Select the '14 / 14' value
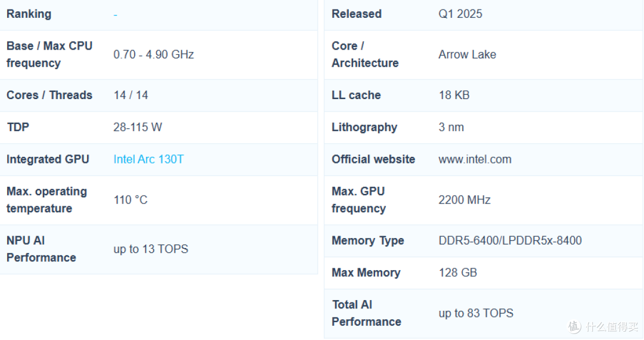The image size is (644, 340). (x=131, y=95)
